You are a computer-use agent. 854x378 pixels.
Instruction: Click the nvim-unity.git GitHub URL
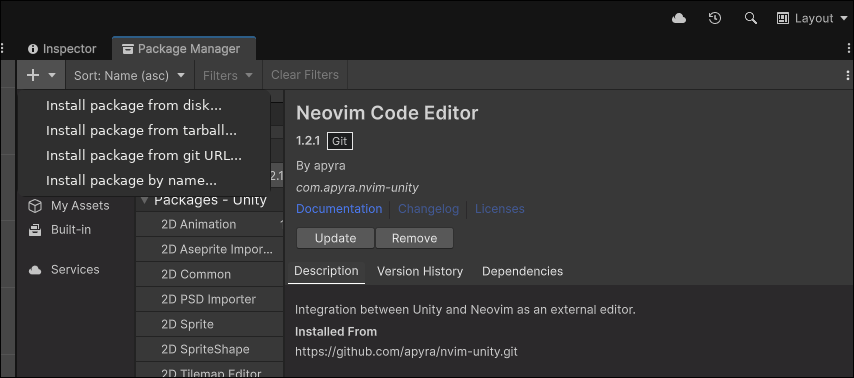point(406,352)
